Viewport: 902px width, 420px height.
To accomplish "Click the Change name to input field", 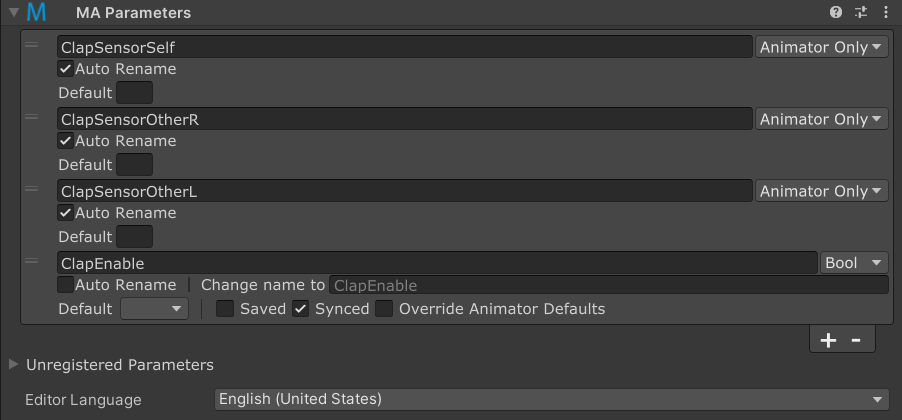I will (x=609, y=285).
